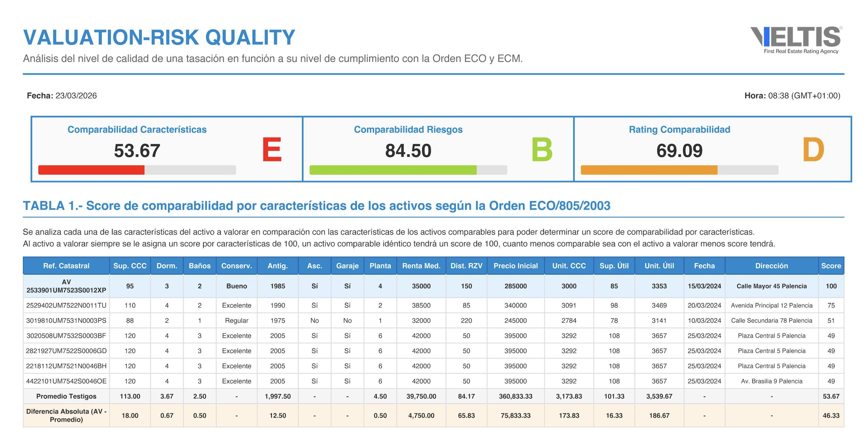Click the TABLA 1 section heading
The height and width of the screenshot is (447, 868).
tap(316, 206)
